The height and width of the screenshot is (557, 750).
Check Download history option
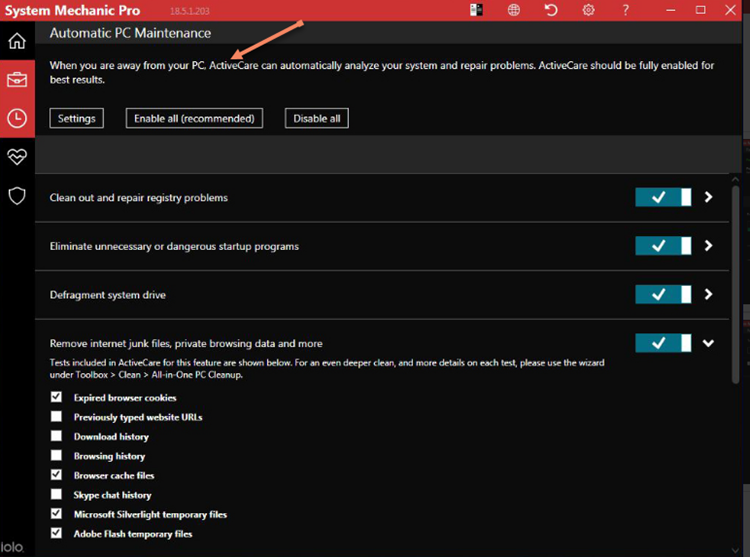(56, 436)
